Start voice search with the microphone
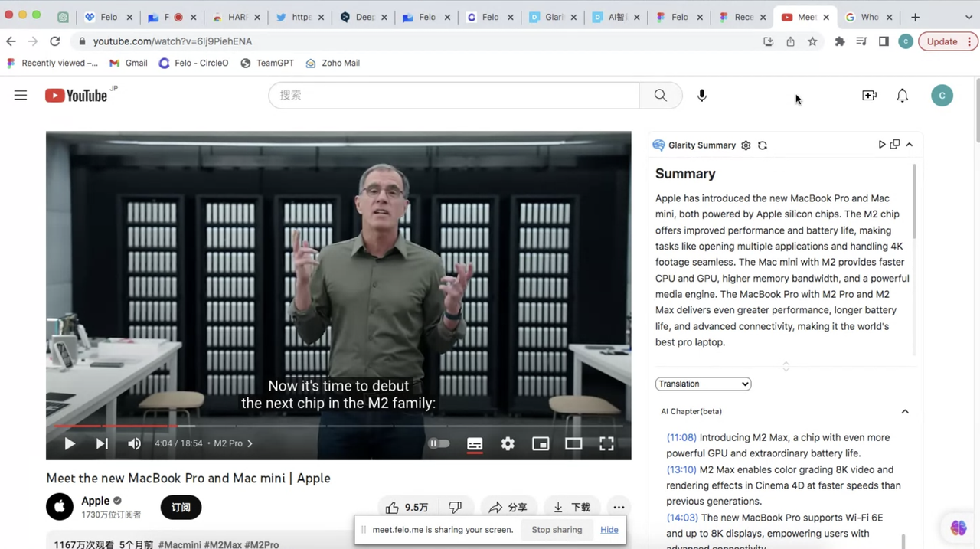 click(x=701, y=95)
